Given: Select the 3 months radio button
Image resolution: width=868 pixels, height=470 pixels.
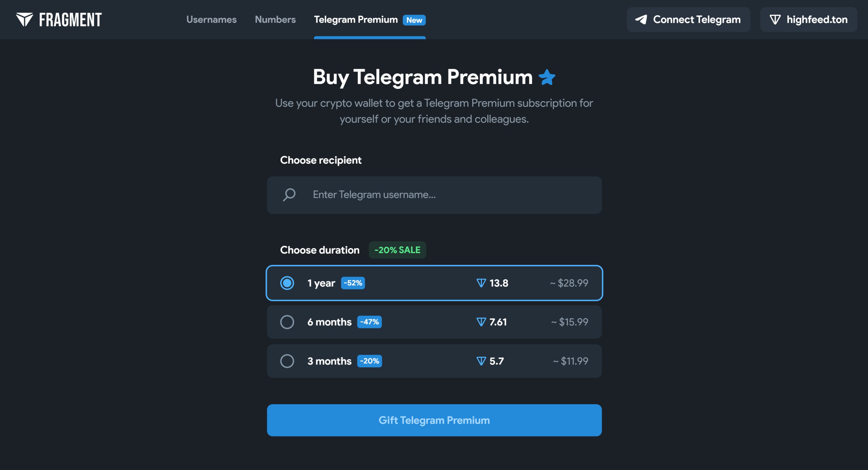Looking at the screenshot, I should click(287, 361).
